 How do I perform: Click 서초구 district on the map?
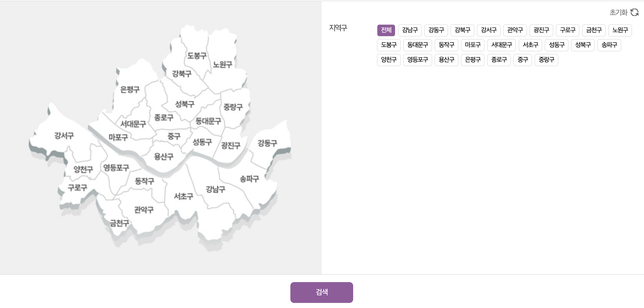click(x=184, y=196)
